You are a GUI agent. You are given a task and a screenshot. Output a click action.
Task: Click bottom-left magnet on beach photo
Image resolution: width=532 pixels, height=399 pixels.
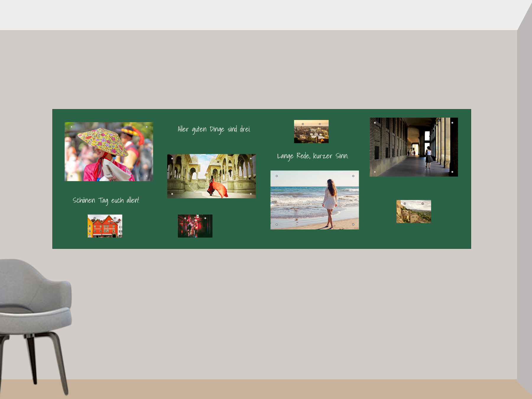[x=277, y=225]
